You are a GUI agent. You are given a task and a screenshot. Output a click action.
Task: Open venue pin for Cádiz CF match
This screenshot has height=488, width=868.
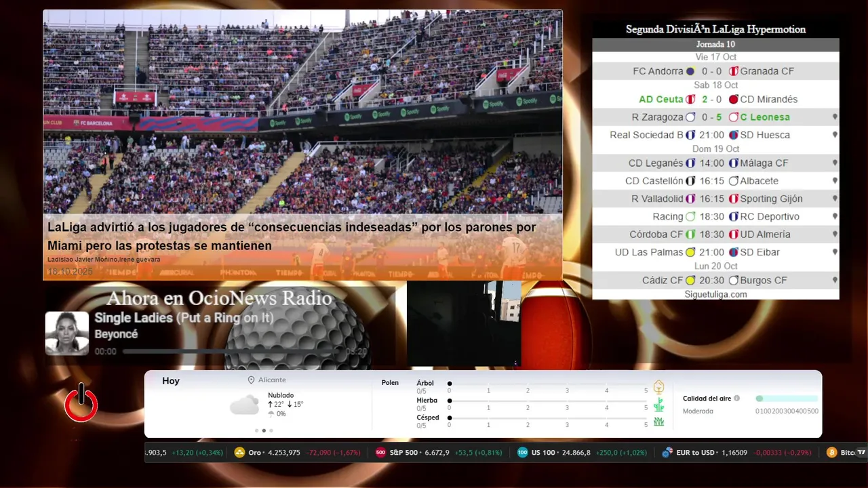835,281
